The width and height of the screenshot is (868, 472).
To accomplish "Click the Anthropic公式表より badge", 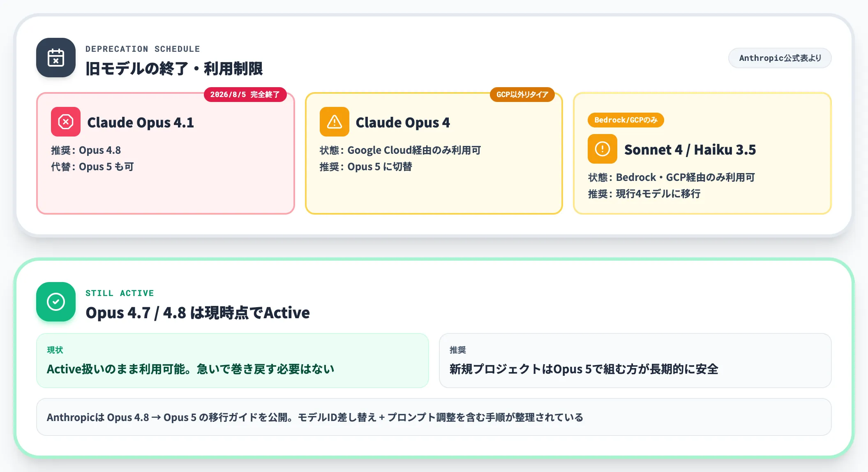I will 780,58.
